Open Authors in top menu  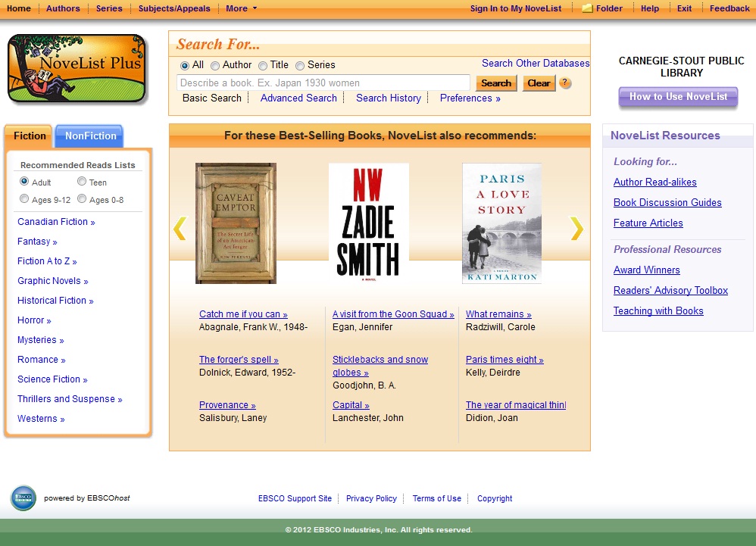(x=63, y=8)
